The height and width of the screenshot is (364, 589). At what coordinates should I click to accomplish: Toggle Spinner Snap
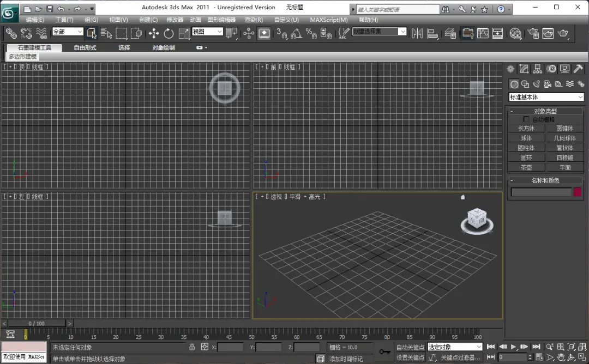pyautogui.click(x=326, y=33)
